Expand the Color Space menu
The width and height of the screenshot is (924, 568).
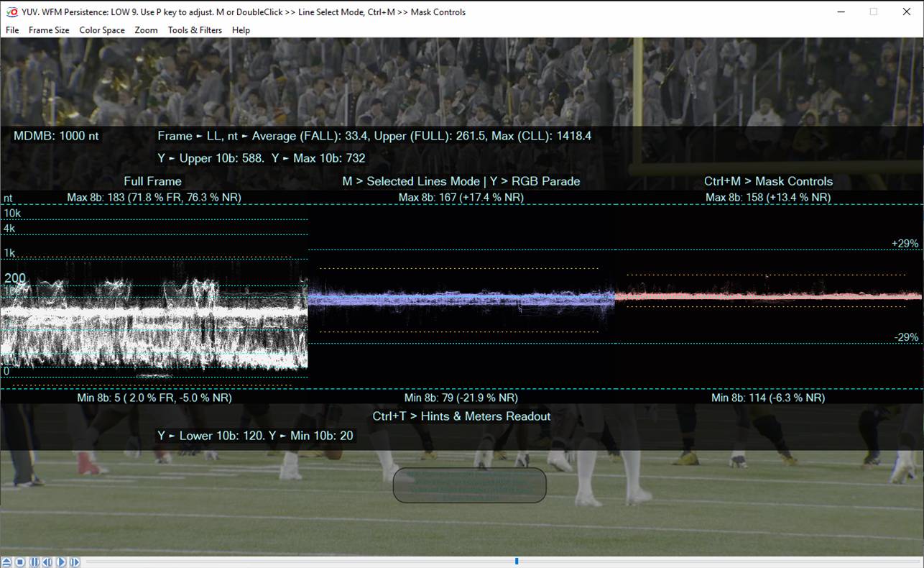(x=102, y=30)
